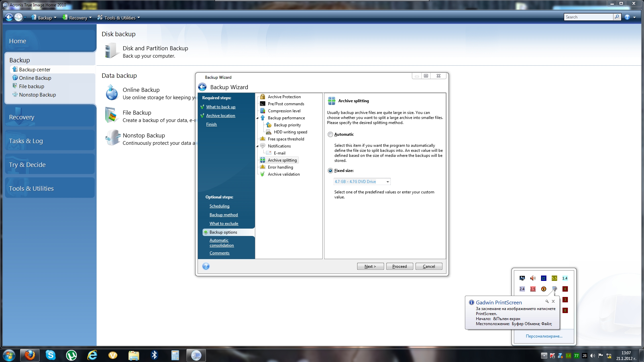Open Skype from the taskbar
Image resolution: width=644 pixels, height=362 pixels.
pos(51,355)
